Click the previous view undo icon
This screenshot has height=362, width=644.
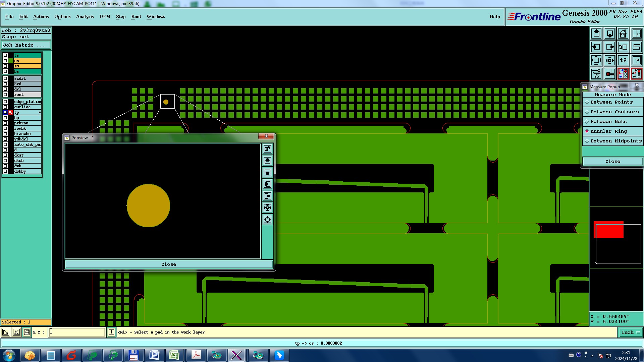click(623, 47)
